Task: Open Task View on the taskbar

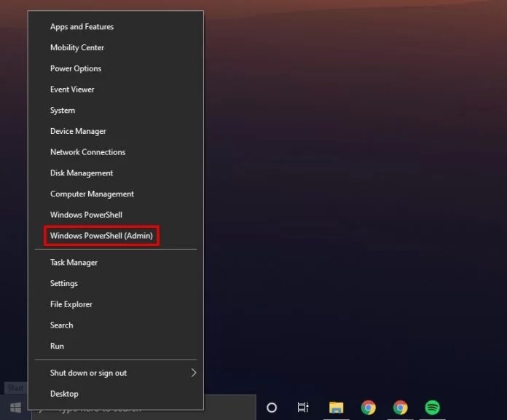Action: (303, 408)
